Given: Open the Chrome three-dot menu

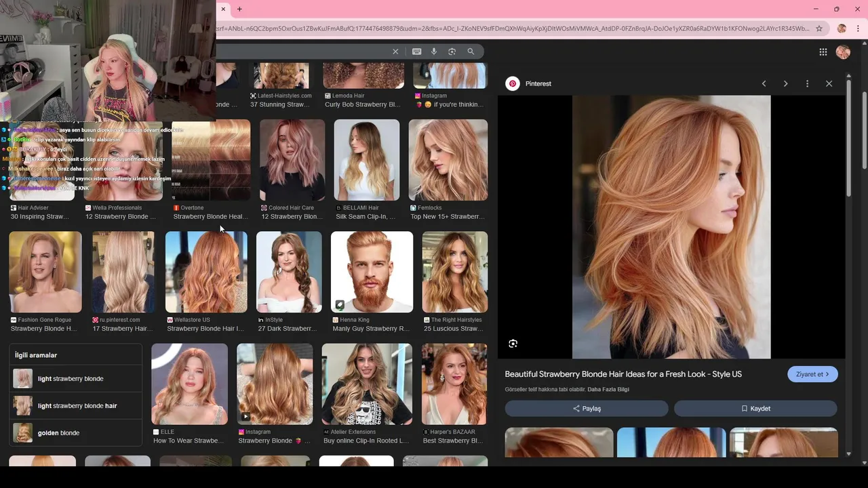Looking at the screenshot, I should [858, 28].
